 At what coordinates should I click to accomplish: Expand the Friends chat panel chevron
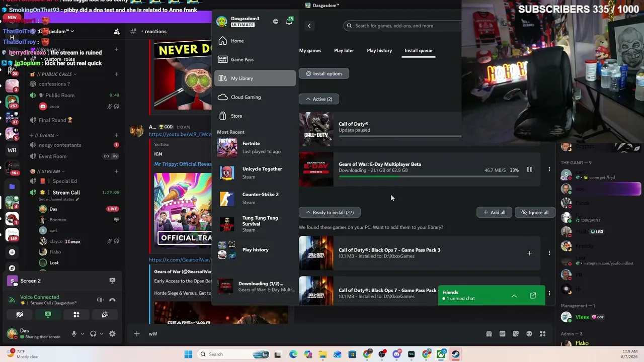514,296
